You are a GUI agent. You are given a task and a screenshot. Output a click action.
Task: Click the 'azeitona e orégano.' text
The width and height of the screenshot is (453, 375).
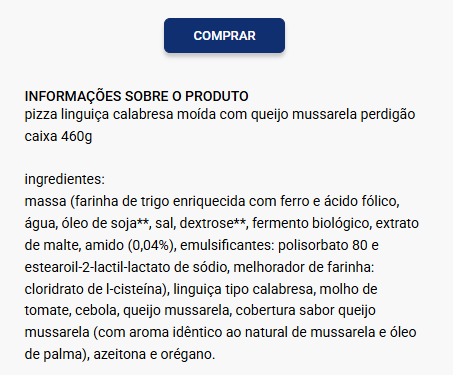coord(154,354)
